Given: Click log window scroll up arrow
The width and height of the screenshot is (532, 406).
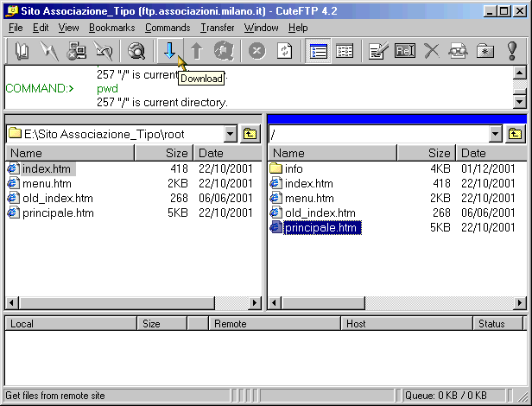Looking at the screenshot, I should tap(520, 73).
